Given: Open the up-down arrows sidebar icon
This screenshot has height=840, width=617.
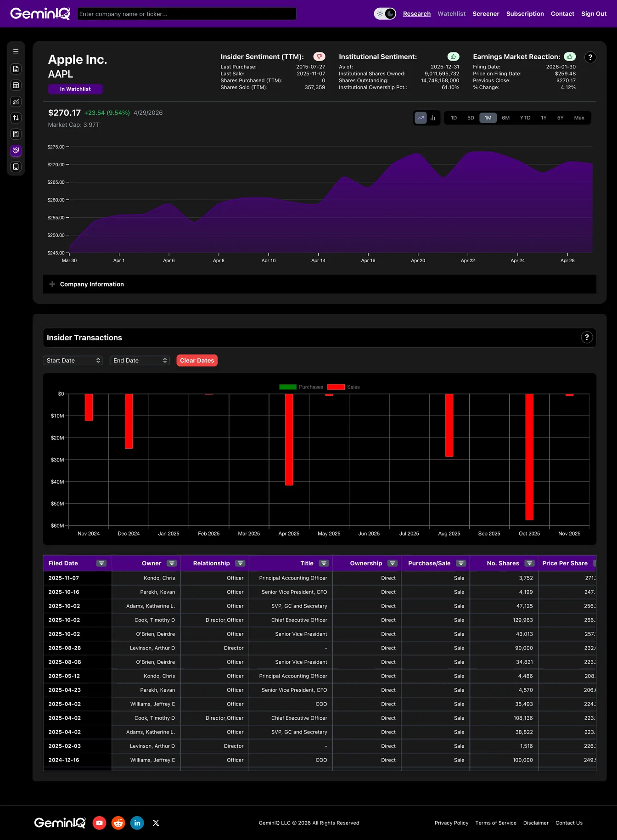Looking at the screenshot, I should [16, 118].
